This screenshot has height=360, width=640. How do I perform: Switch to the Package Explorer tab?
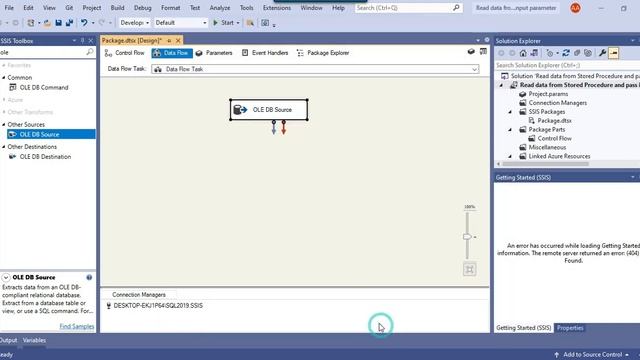tap(323, 53)
